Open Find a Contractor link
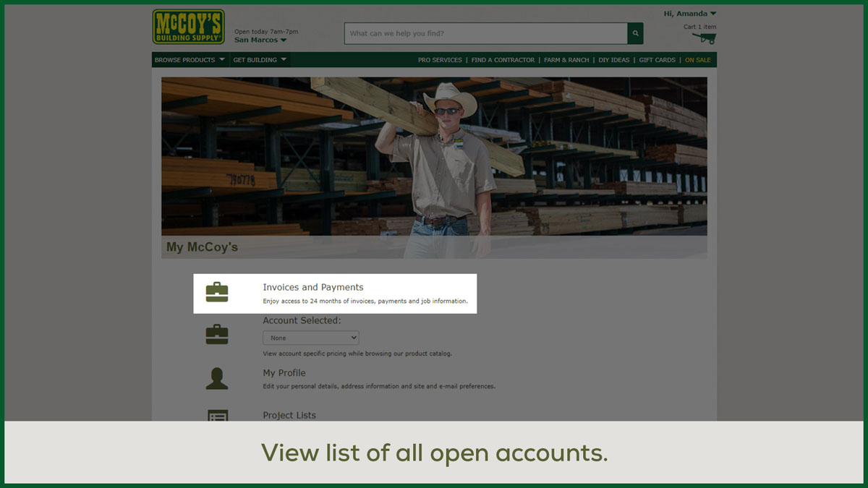The width and height of the screenshot is (868, 488). pyautogui.click(x=503, y=60)
